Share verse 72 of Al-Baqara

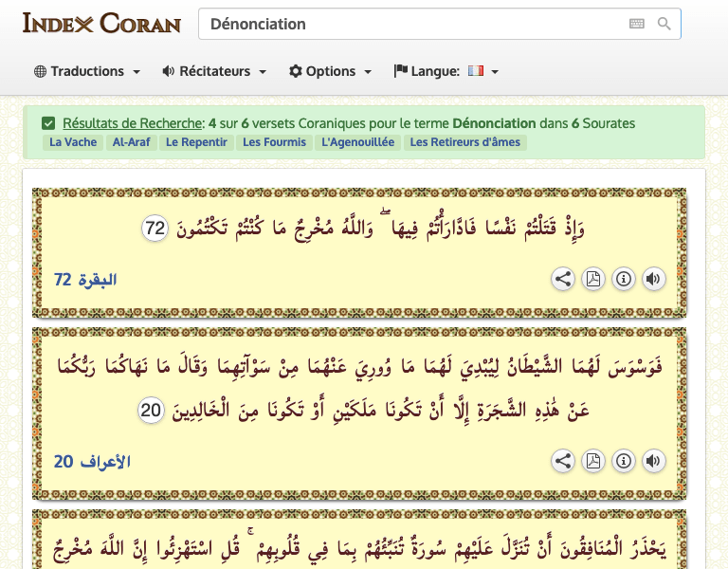562,279
